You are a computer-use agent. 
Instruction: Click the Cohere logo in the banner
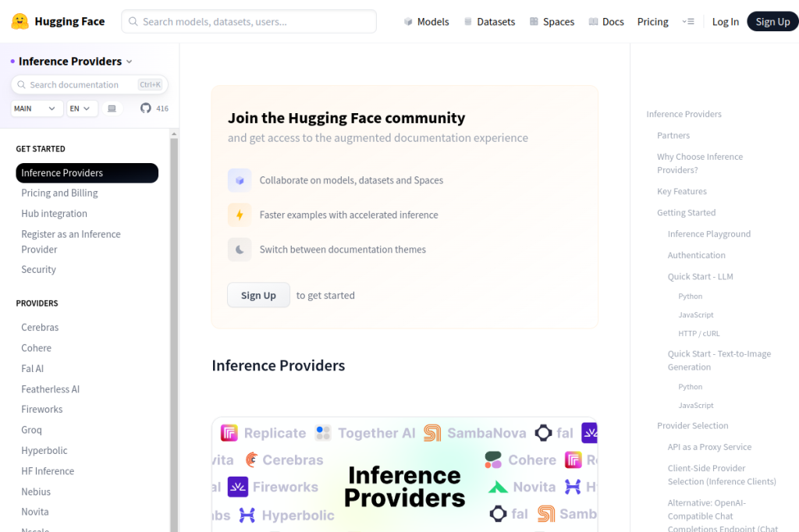pos(493,459)
